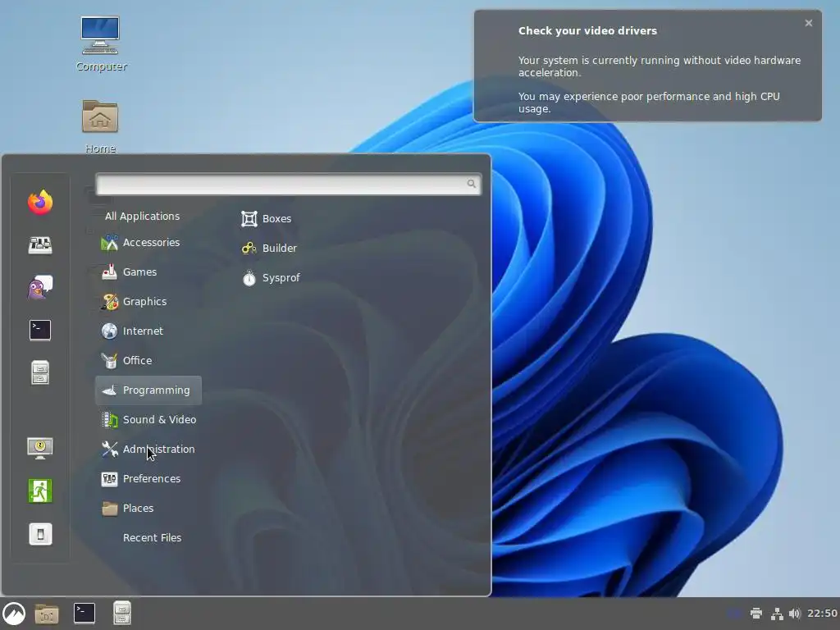Select the Programming category

148,390
